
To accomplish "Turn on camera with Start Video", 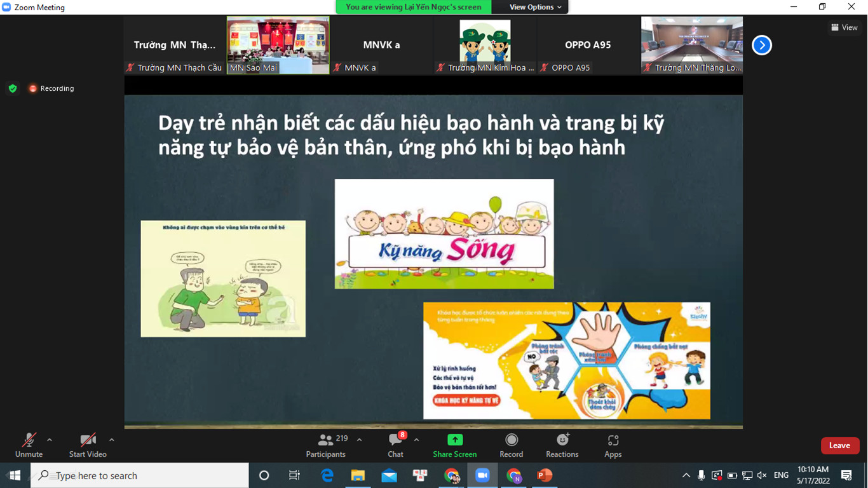I will 88,445.
